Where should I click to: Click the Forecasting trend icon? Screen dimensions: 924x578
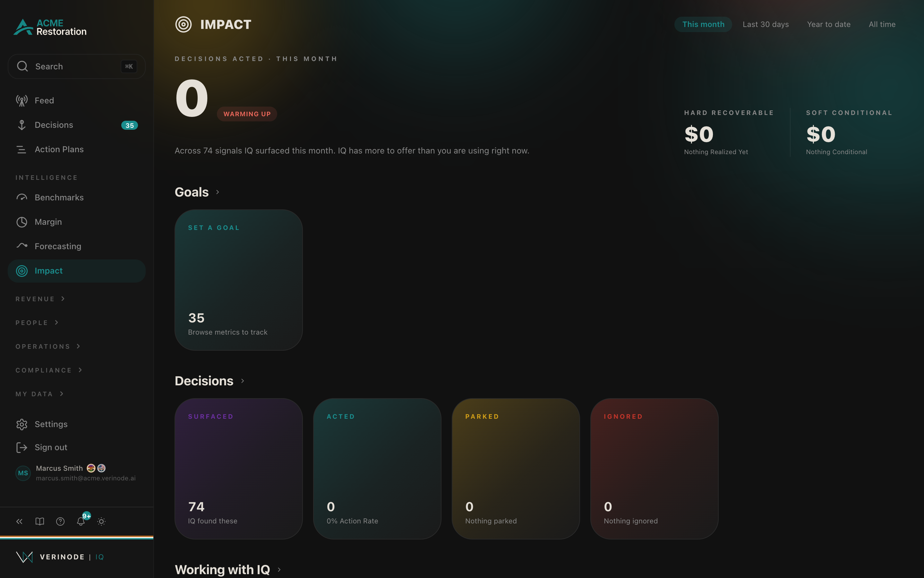(22, 246)
